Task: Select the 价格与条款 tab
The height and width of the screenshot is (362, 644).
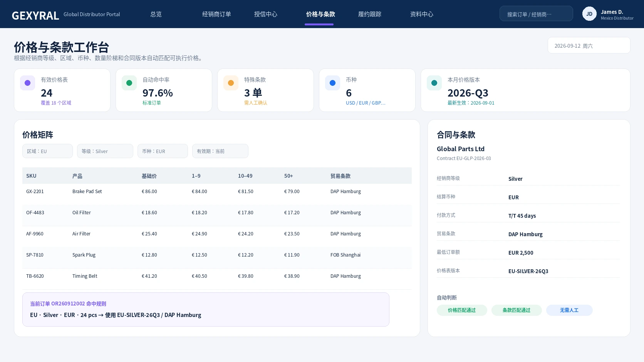Action: click(x=320, y=14)
